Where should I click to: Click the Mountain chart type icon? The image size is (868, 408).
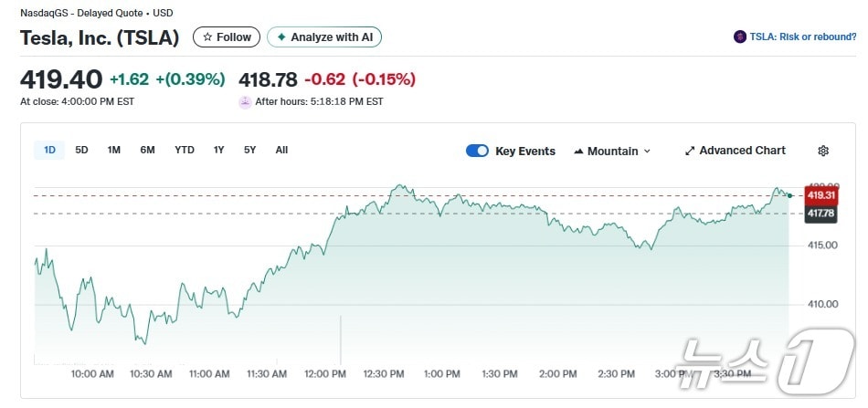click(x=578, y=151)
